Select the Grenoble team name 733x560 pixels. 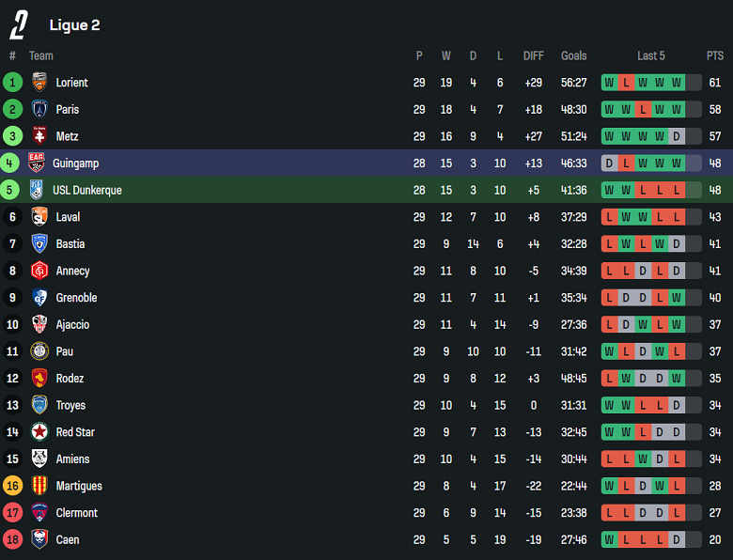pyautogui.click(x=76, y=298)
